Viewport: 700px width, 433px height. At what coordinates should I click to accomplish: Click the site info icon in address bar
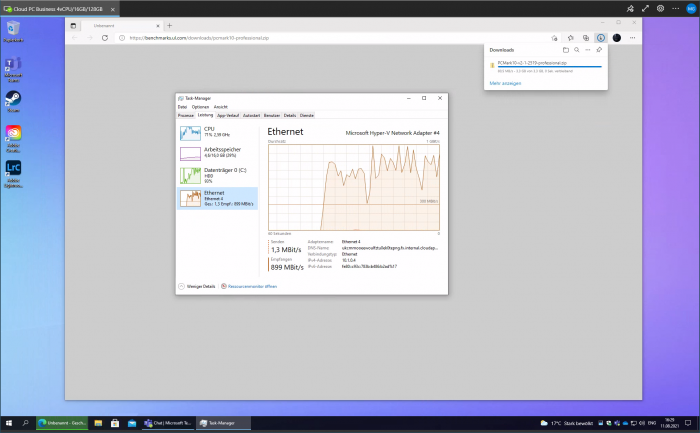(x=122, y=38)
